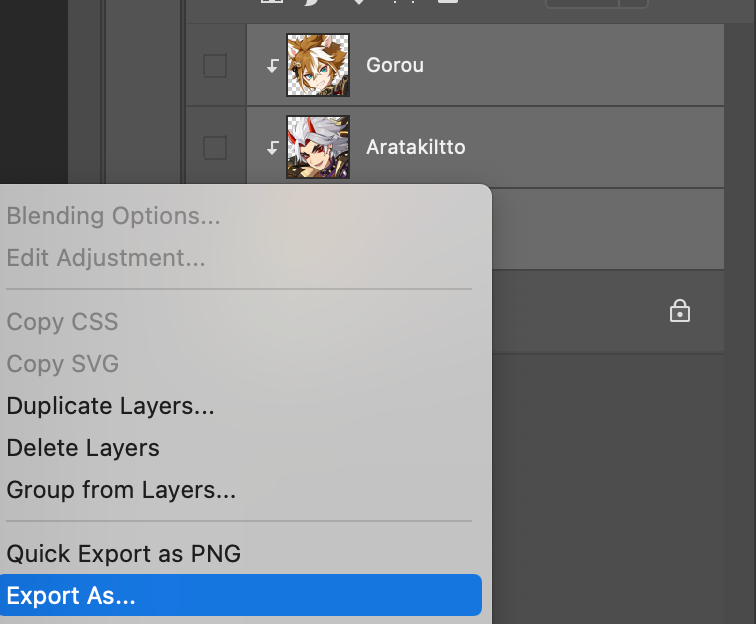Open Duplicate Layers... from the menu
Screen dimensions: 756x624
coord(110,406)
